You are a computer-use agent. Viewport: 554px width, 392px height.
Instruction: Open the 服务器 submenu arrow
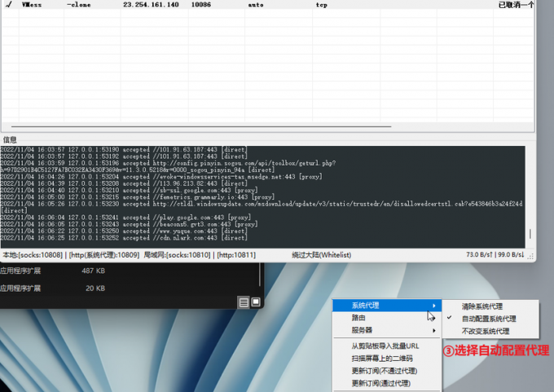point(434,330)
